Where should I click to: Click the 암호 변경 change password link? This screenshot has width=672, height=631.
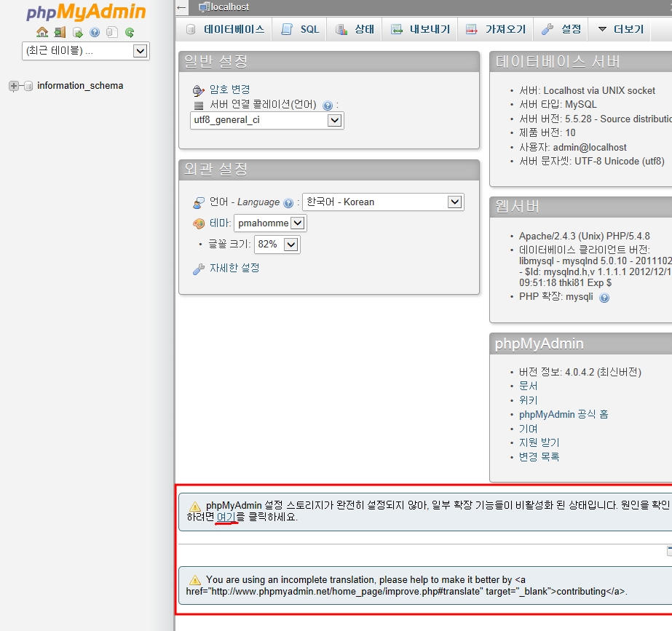click(230, 89)
